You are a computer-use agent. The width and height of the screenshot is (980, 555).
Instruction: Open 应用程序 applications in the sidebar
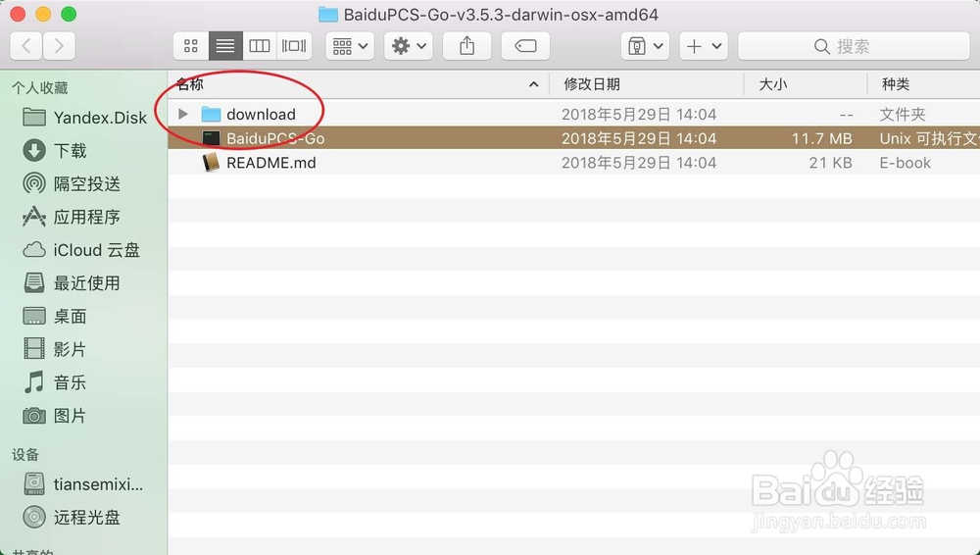tap(72, 217)
